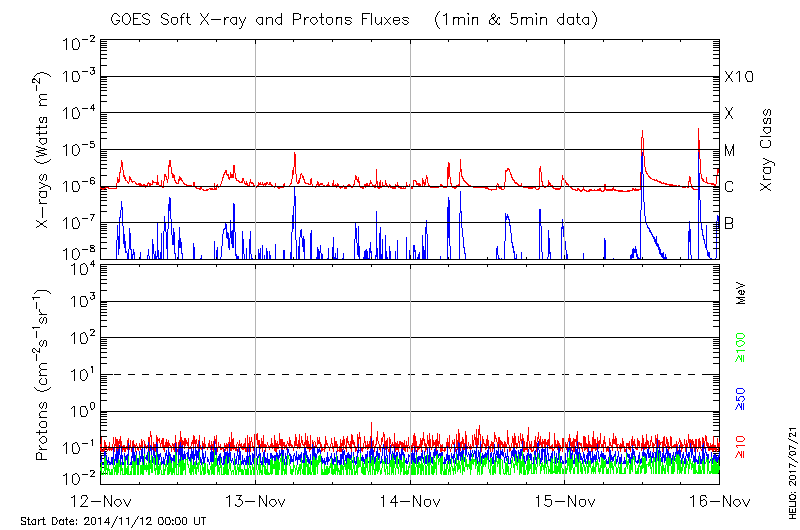Screen dimensions: 800x530
Task: Click the 10¹ tick on the Protons axis
Action: 82,374
